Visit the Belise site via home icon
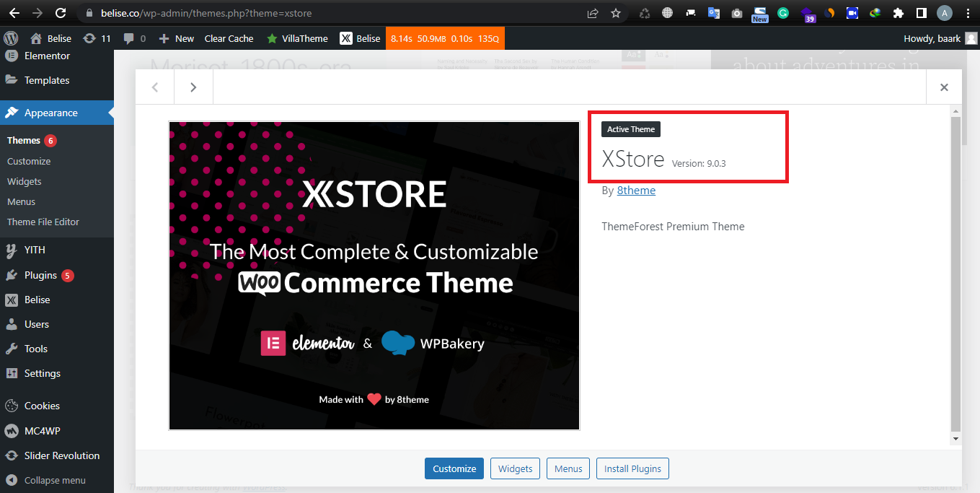This screenshot has width=980, height=493. tap(50, 38)
